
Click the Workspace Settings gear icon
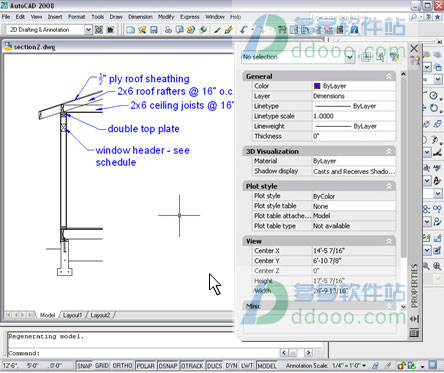click(99, 30)
